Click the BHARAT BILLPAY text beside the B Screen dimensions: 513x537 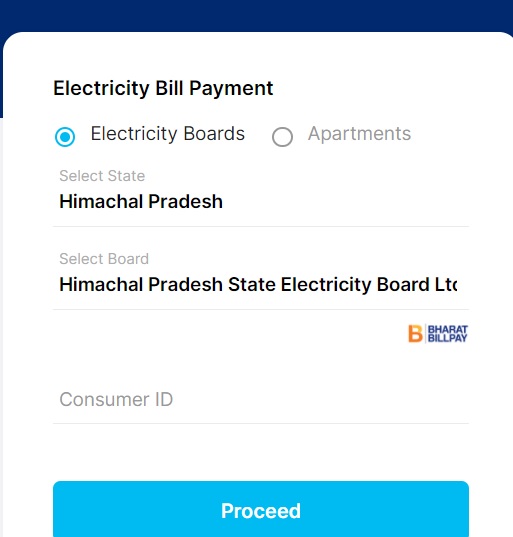[x=448, y=333]
